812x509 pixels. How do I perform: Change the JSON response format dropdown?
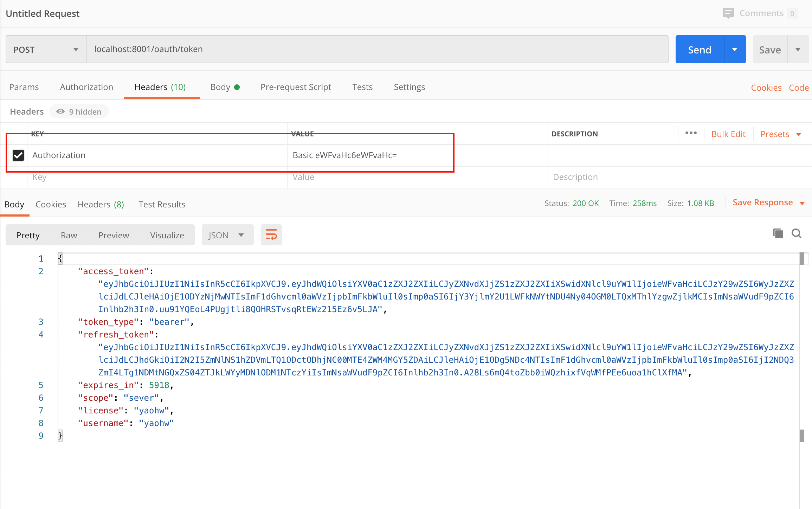[x=227, y=235]
